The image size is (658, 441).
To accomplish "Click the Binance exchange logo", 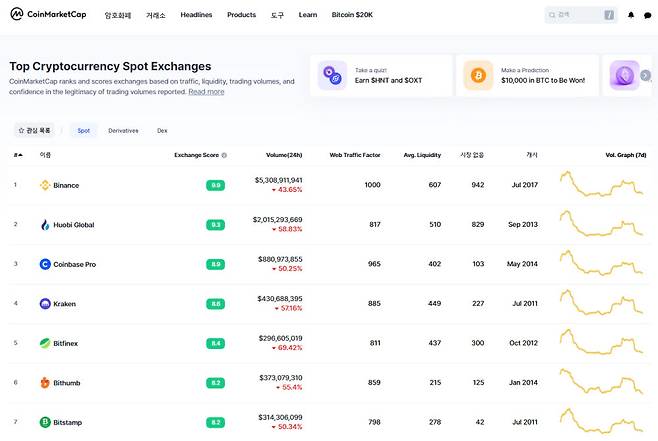I will (45, 185).
